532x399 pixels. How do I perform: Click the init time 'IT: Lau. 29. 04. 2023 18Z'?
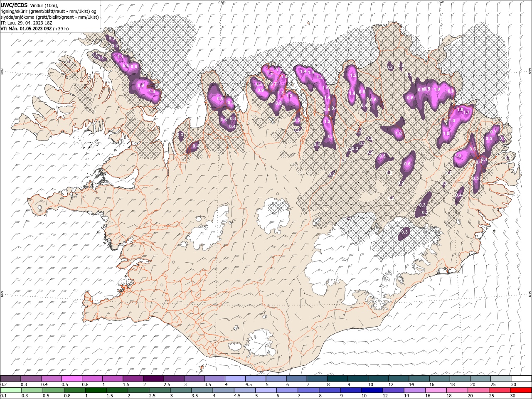tap(26, 23)
